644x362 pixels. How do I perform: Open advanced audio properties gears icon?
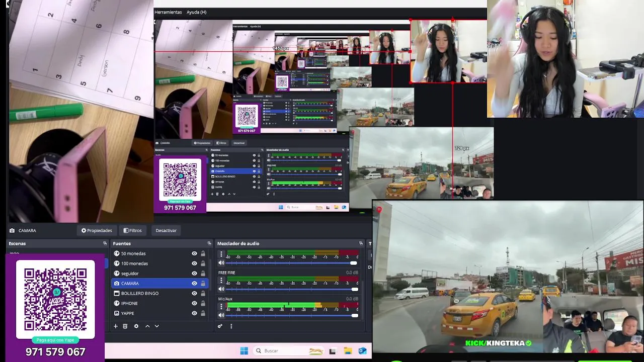click(220, 326)
